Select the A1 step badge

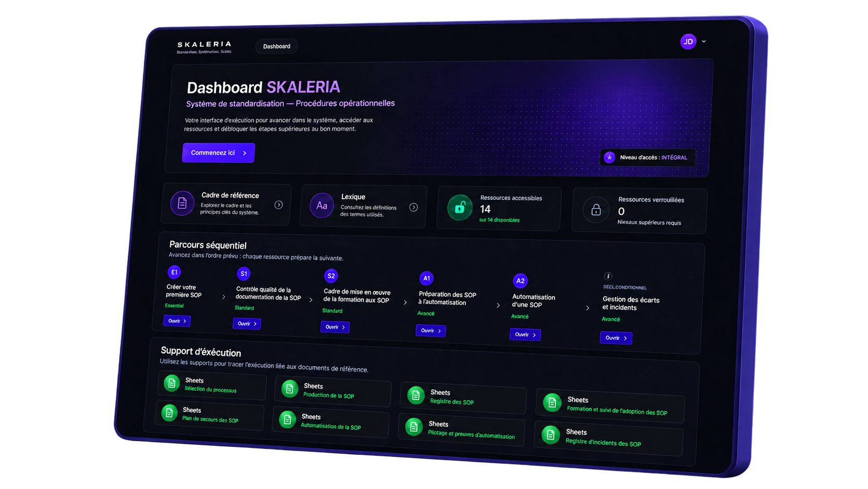[x=426, y=279]
